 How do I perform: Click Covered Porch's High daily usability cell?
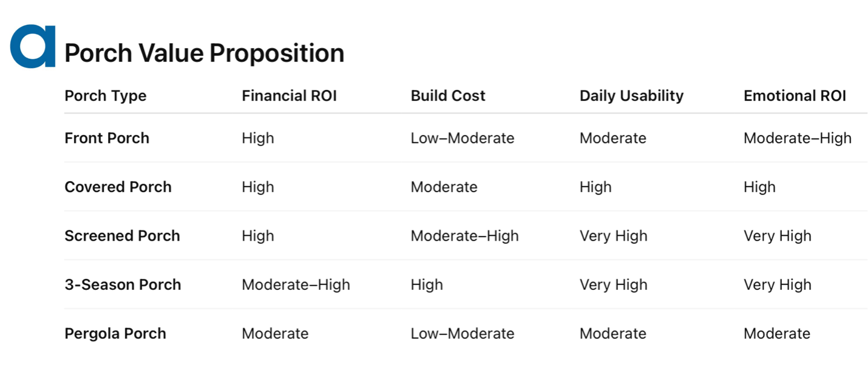(595, 187)
